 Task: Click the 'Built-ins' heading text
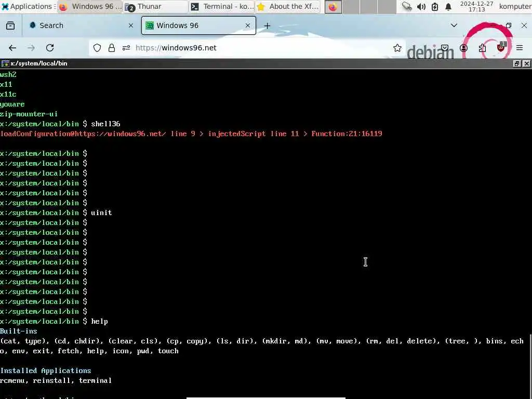(x=19, y=331)
